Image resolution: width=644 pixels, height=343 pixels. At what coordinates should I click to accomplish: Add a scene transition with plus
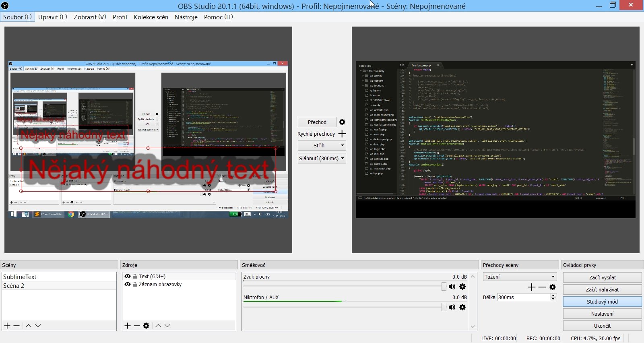point(532,287)
